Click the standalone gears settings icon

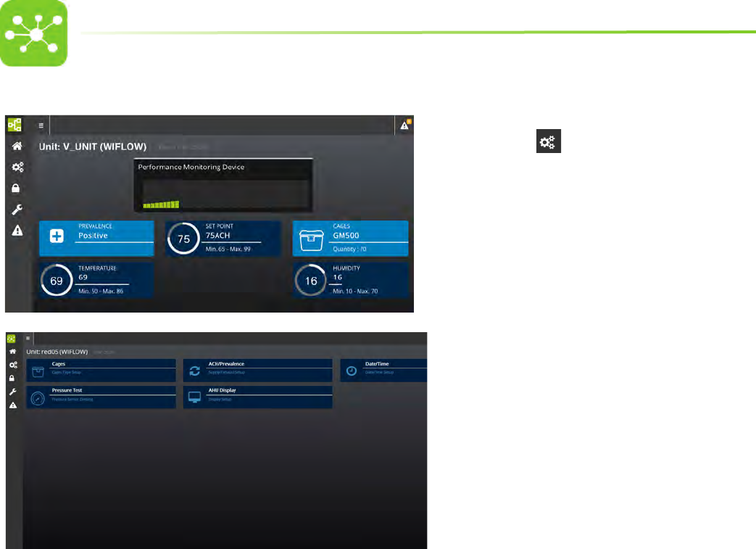coord(548,141)
